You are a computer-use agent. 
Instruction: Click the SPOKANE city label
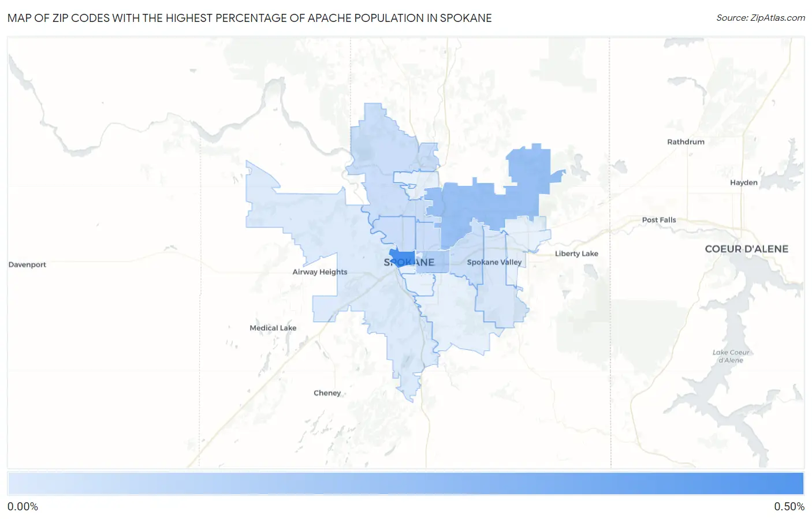tap(409, 263)
